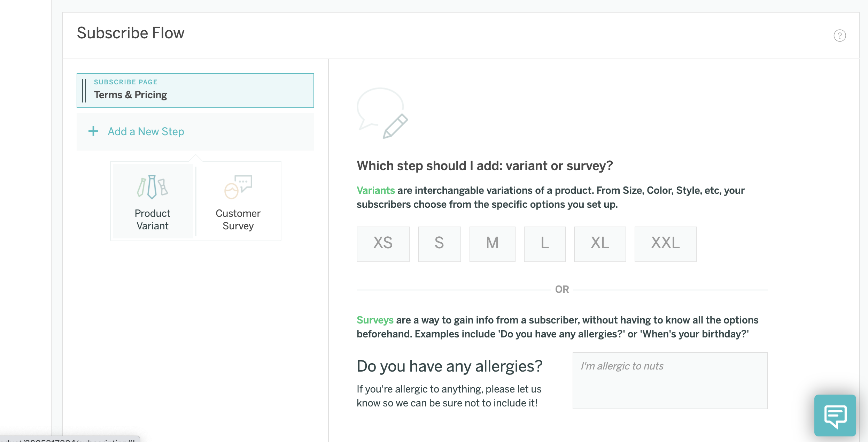
Task: Expand Add a New Step
Action: click(146, 131)
